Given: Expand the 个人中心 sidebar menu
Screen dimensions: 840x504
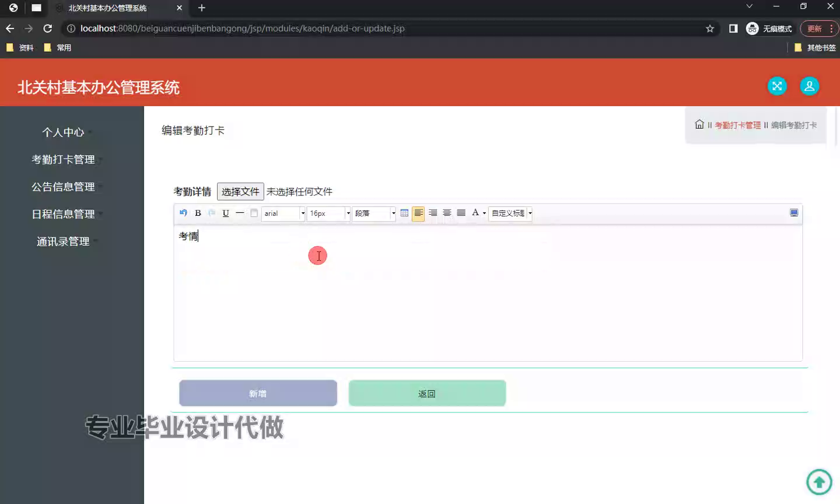Looking at the screenshot, I should pyautogui.click(x=63, y=132).
